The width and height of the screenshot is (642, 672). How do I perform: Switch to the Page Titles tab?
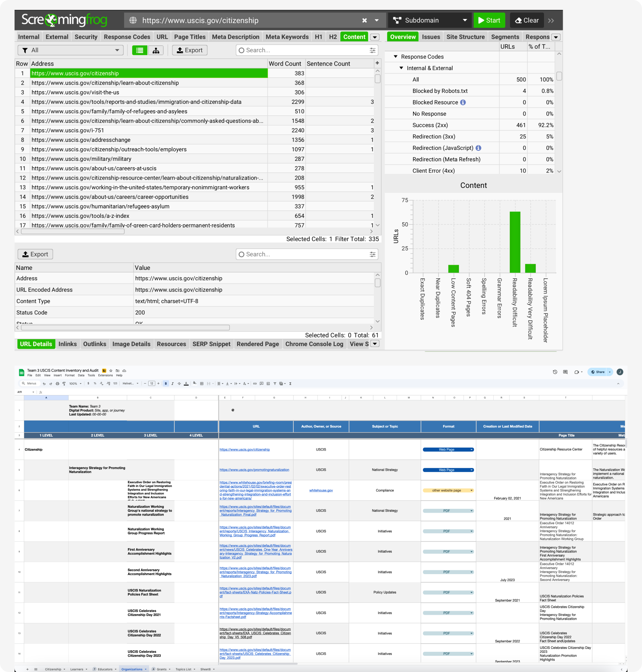point(189,37)
